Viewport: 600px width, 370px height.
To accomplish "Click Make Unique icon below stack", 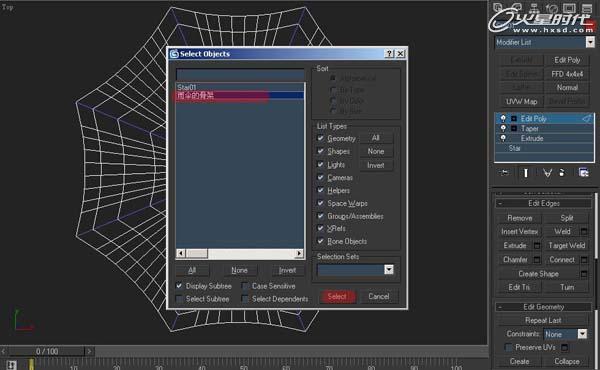I will coord(547,173).
